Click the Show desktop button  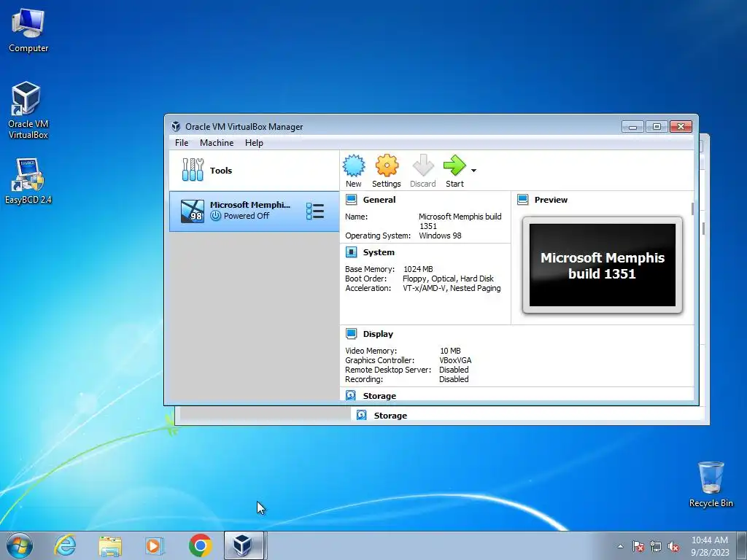(741, 546)
